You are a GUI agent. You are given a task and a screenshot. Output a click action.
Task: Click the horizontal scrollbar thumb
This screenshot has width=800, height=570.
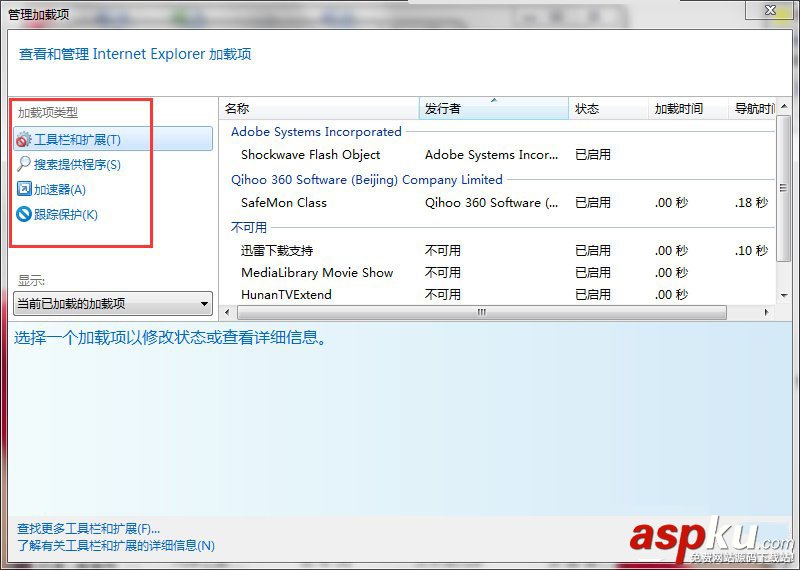(482, 312)
